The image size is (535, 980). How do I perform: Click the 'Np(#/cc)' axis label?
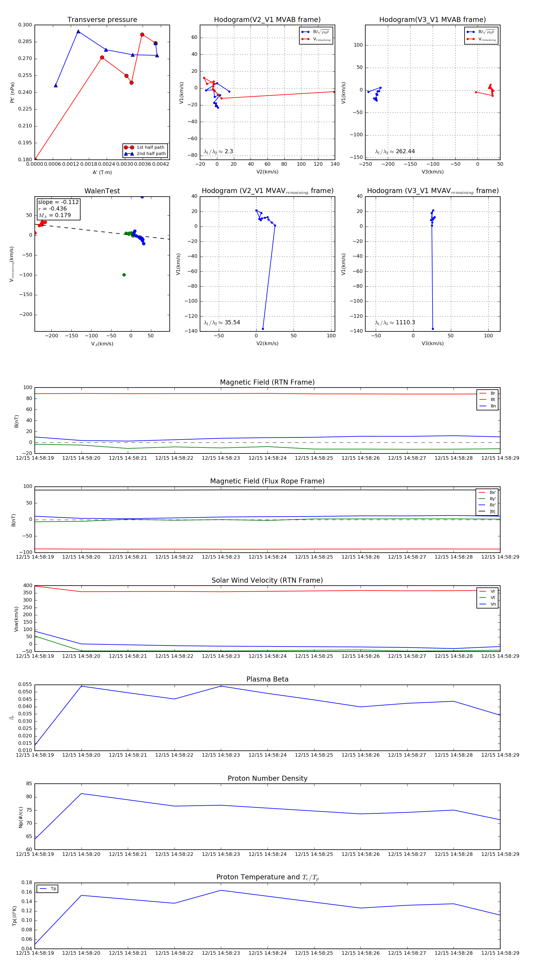(x=21, y=817)
